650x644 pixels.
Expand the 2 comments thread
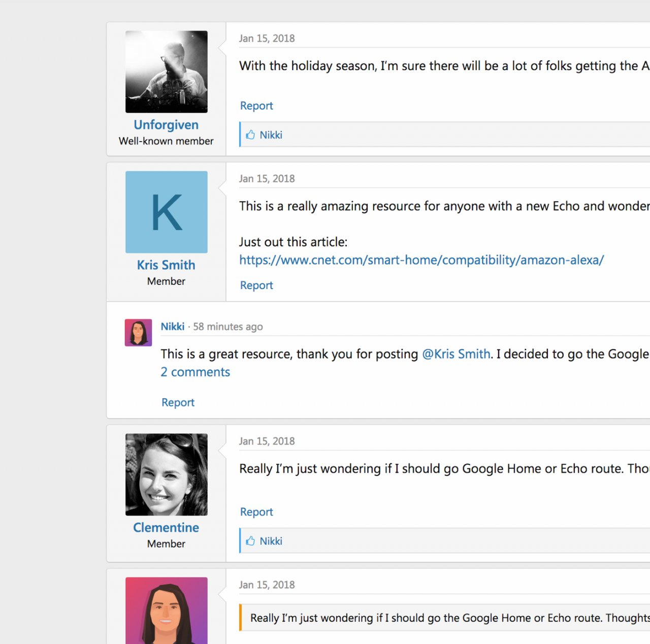pos(196,372)
